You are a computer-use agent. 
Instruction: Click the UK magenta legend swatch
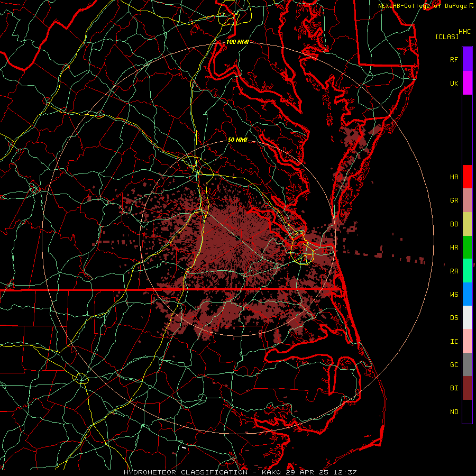pyautogui.click(x=467, y=83)
